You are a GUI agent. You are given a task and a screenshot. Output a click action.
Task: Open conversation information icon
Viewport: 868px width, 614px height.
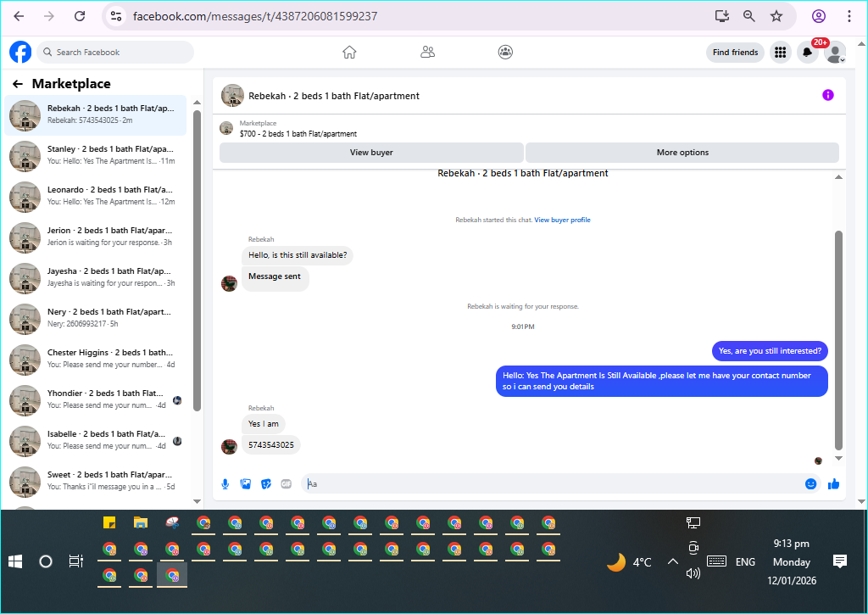(828, 95)
